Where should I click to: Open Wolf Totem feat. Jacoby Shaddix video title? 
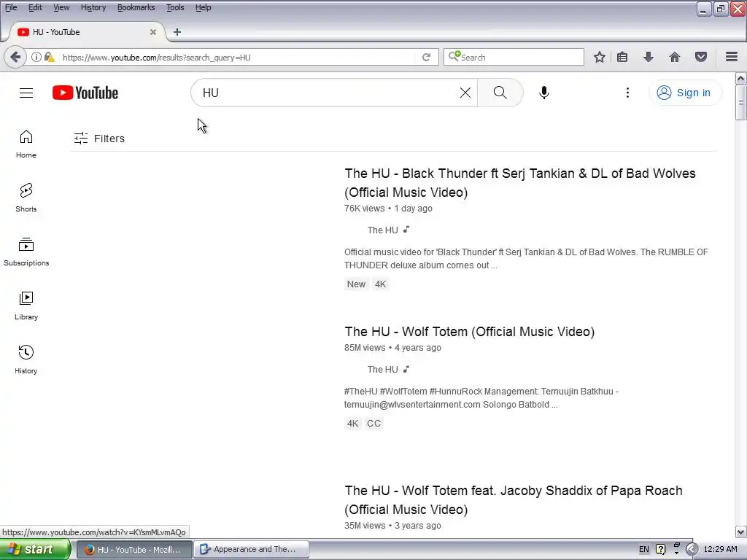(x=514, y=500)
